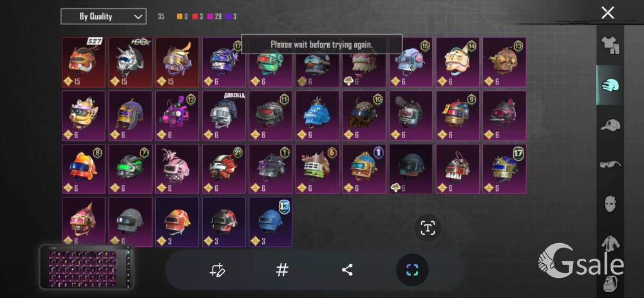The image size is (644, 298).
Task: Click the pink quality count filter 29
Action: tap(214, 17)
